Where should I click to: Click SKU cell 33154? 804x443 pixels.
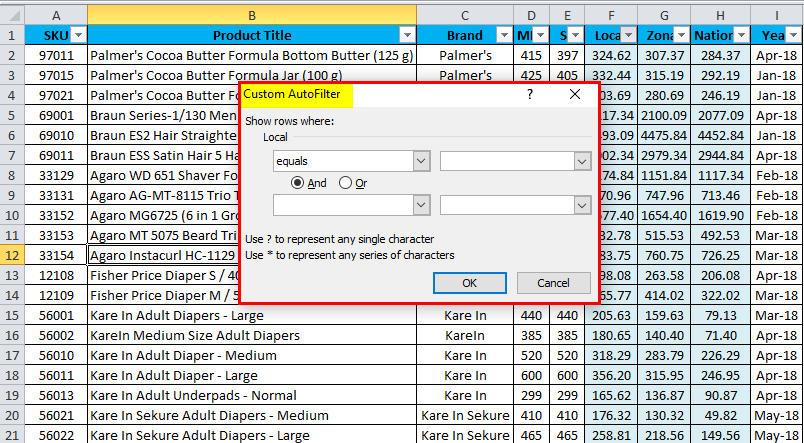[56, 255]
